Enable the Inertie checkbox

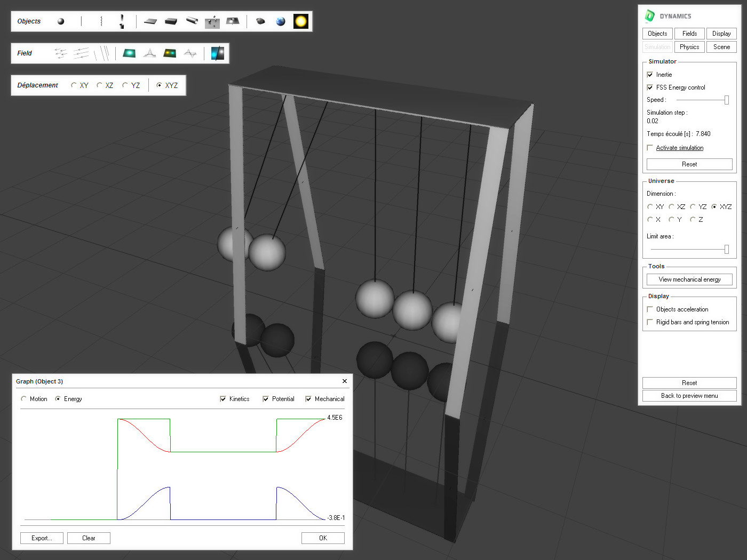[x=649, y=74]
